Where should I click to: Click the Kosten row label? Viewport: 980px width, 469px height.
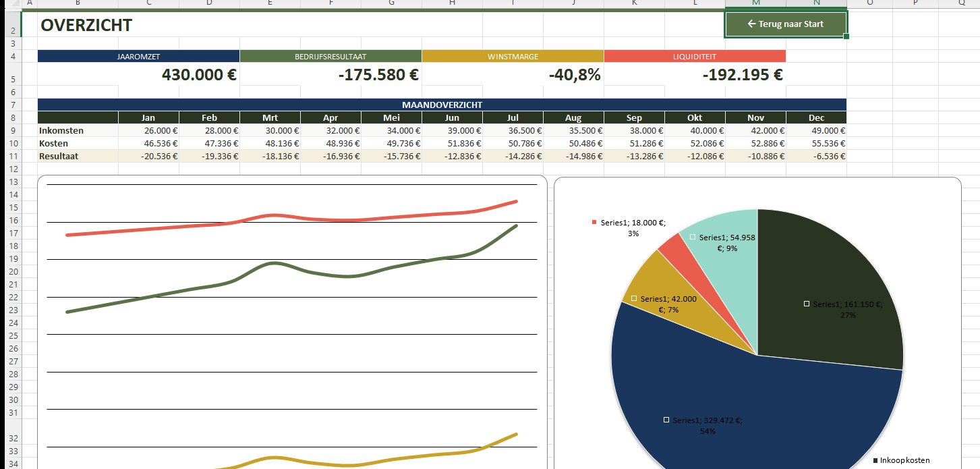coord(54,143)
